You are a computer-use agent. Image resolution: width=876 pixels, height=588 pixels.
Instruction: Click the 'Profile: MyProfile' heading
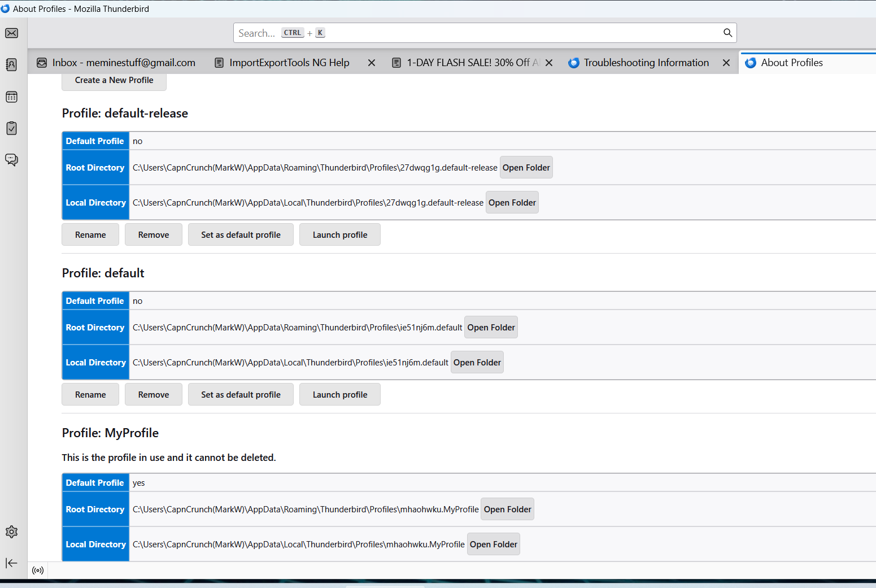110,433
